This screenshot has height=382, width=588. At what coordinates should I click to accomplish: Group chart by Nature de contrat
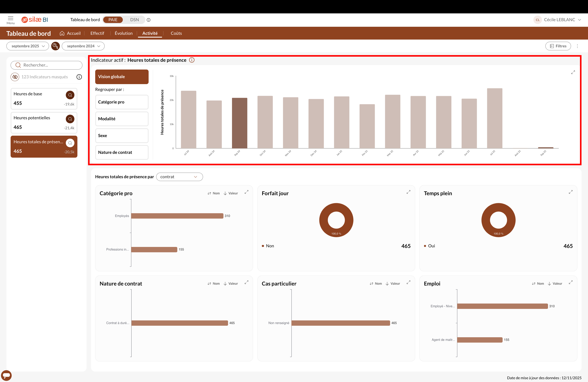pos(122,152)
